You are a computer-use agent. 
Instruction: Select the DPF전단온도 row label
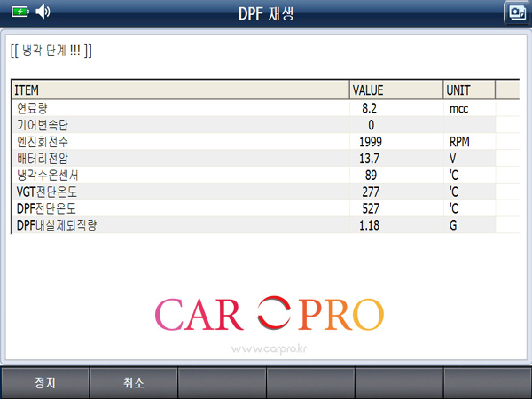[46, 208]
